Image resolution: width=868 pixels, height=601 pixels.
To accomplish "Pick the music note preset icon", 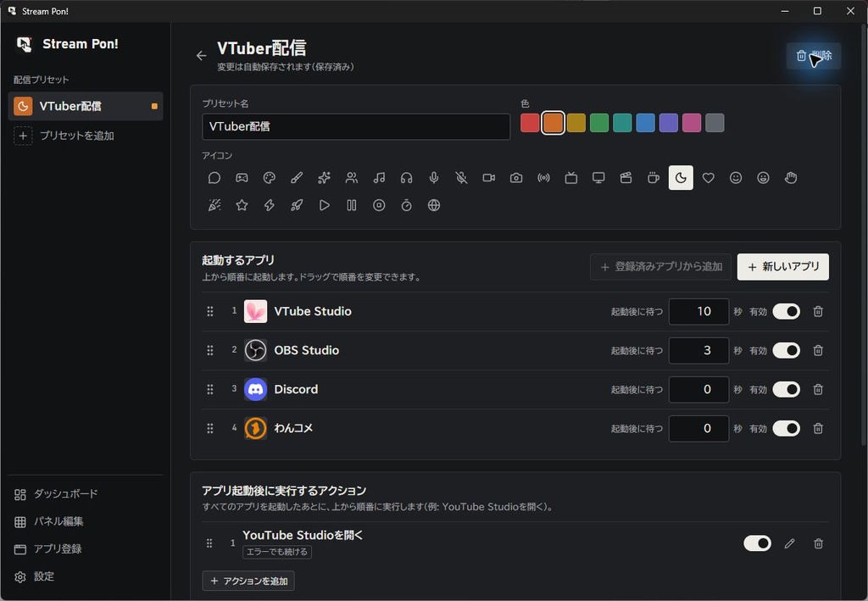I will (x=379, y=178).
